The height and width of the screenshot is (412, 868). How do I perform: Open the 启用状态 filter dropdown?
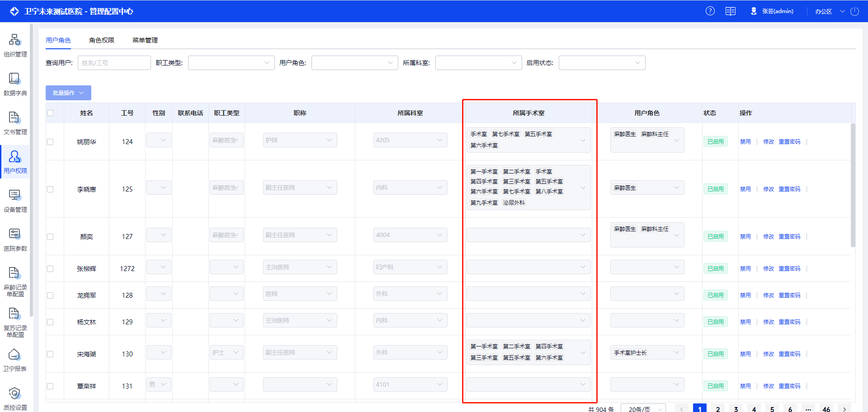pyautogui.click(x=601, y=63)
